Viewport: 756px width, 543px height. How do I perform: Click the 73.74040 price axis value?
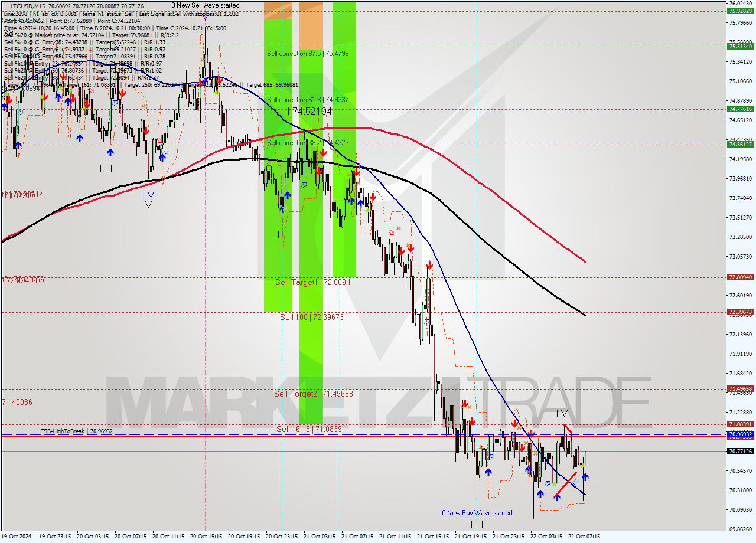pos(740,198)
